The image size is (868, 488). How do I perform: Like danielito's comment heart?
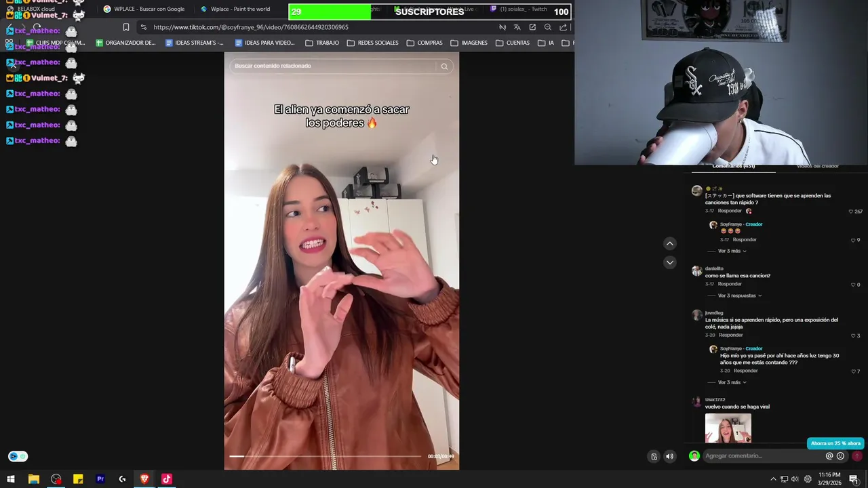(x=853, y=285)
